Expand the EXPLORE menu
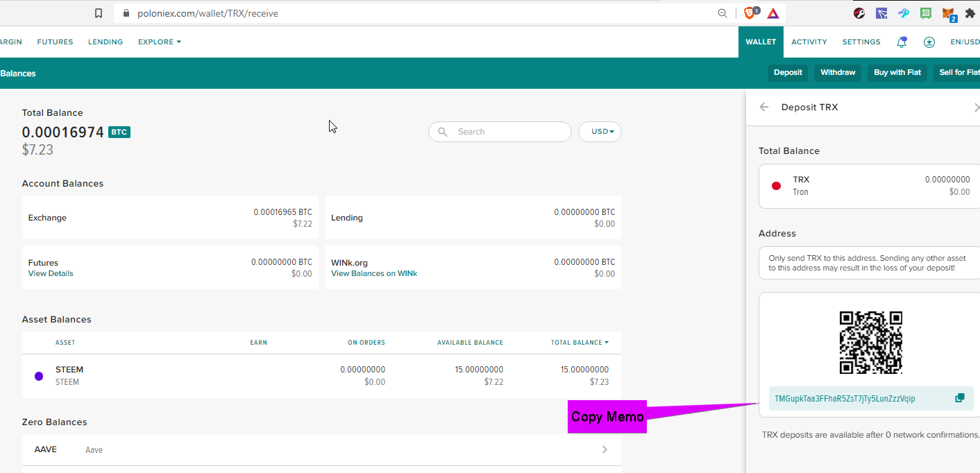This screenshot has width=980, height=473. (160, 42)
